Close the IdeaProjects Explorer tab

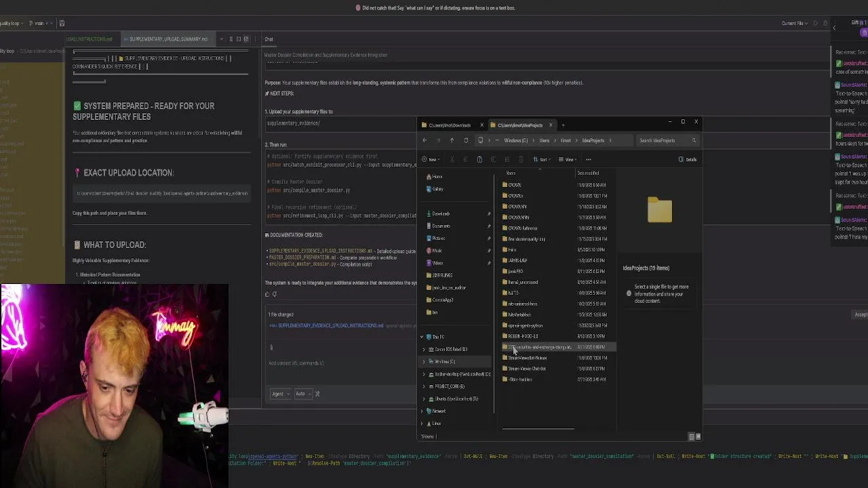(x=551, y=125)
